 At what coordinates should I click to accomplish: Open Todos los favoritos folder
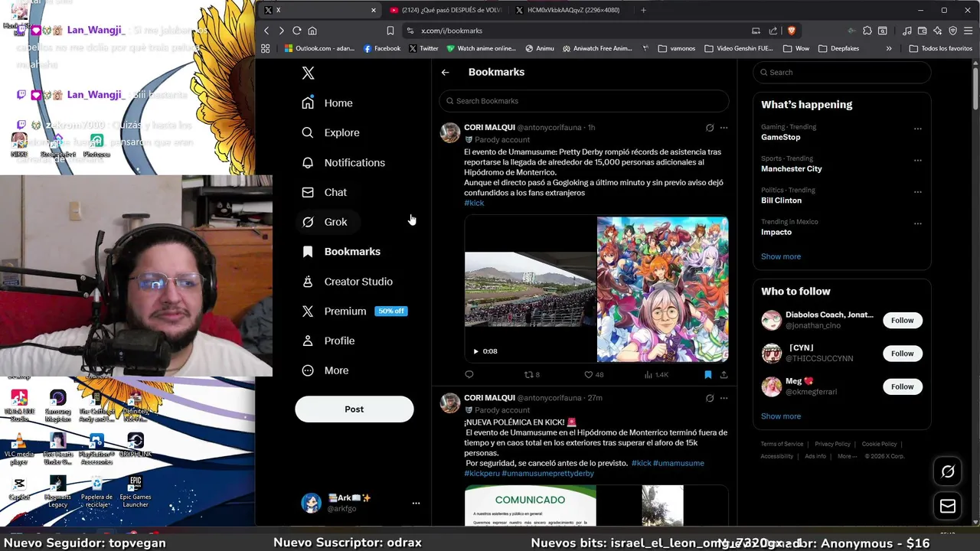click(x=939, y=48)
